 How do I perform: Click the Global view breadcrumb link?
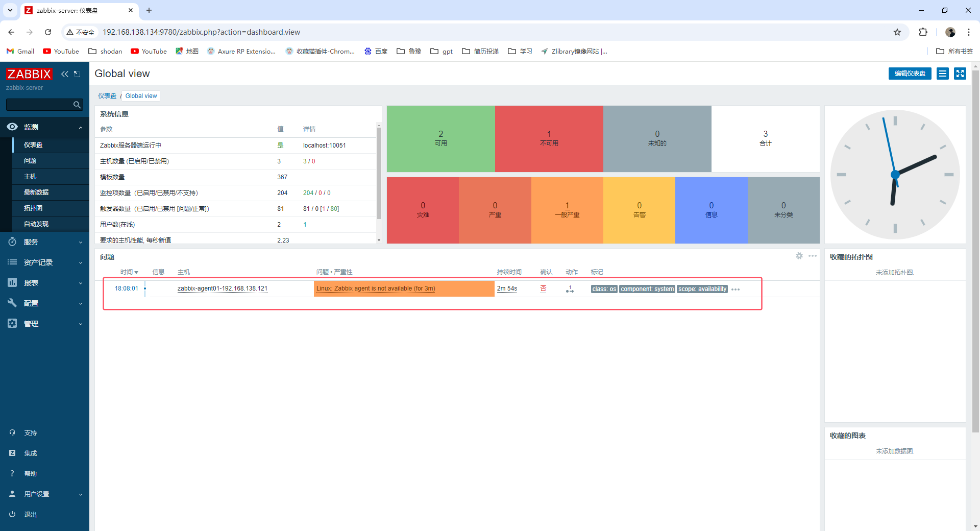(141, 96)
